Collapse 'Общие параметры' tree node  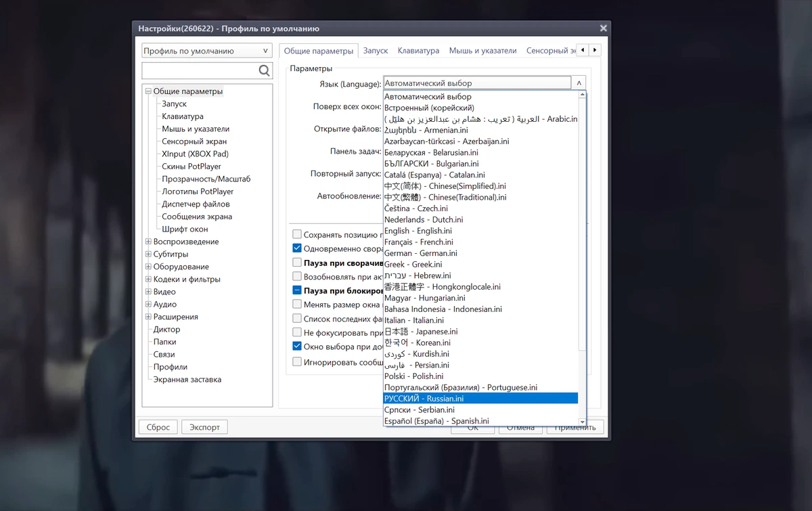[148, 91]
